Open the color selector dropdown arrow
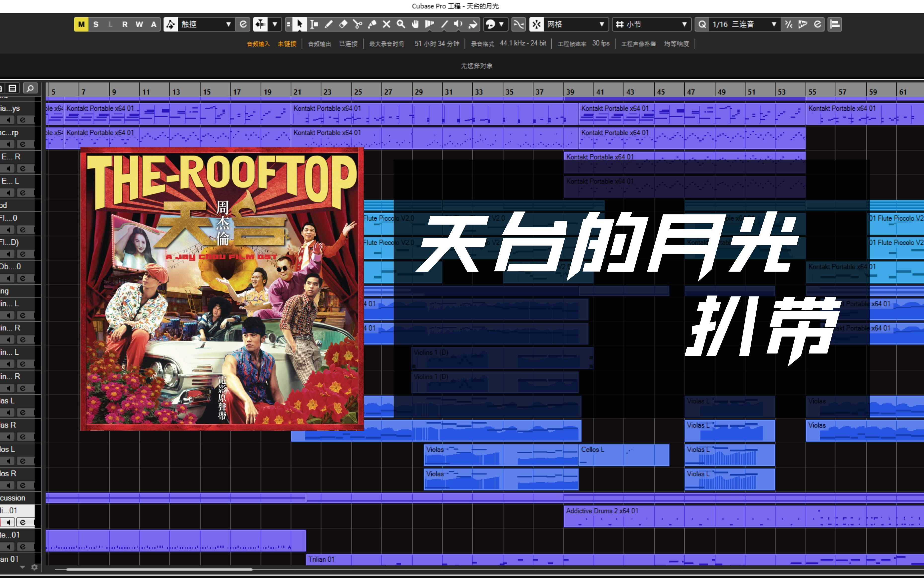924x578 pixels. click(x=502, y=24)
